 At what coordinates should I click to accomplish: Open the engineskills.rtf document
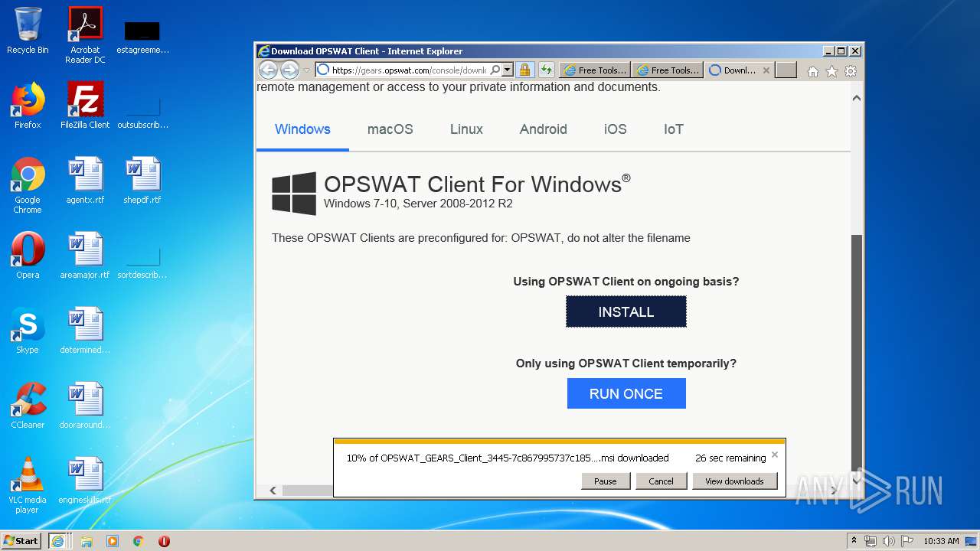(85, 481)
